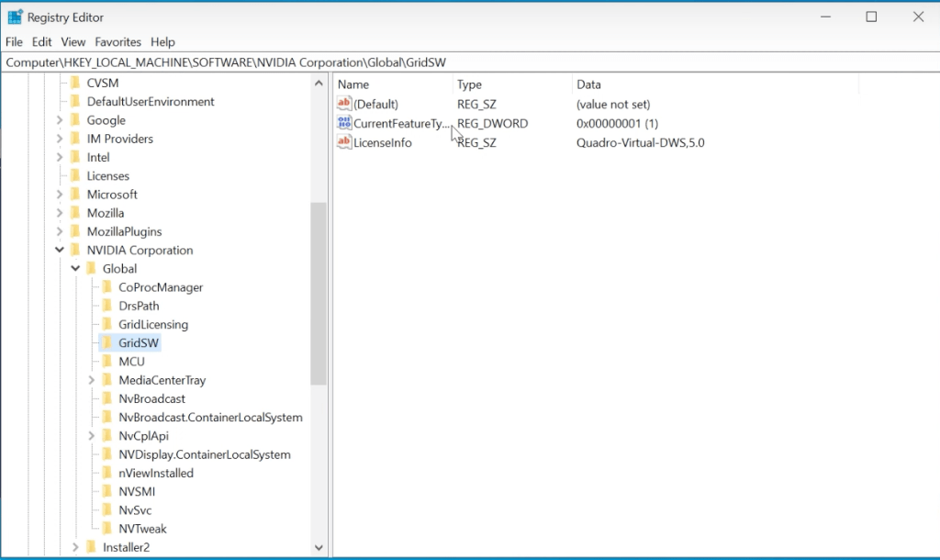
Task: Click the NVSMI folder icon
Action: click(x=106, y=491)
